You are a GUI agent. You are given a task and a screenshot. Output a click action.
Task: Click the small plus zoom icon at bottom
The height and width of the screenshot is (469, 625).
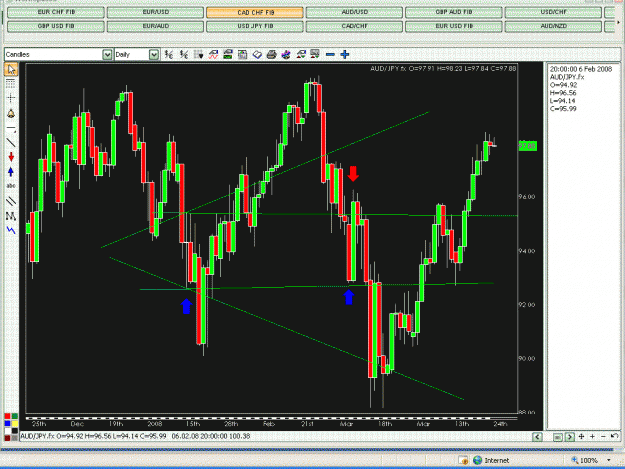click(593, 437)
